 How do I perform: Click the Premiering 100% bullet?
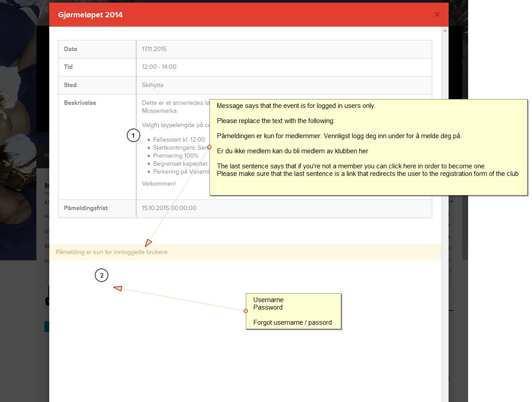click(x=176, y=155)
